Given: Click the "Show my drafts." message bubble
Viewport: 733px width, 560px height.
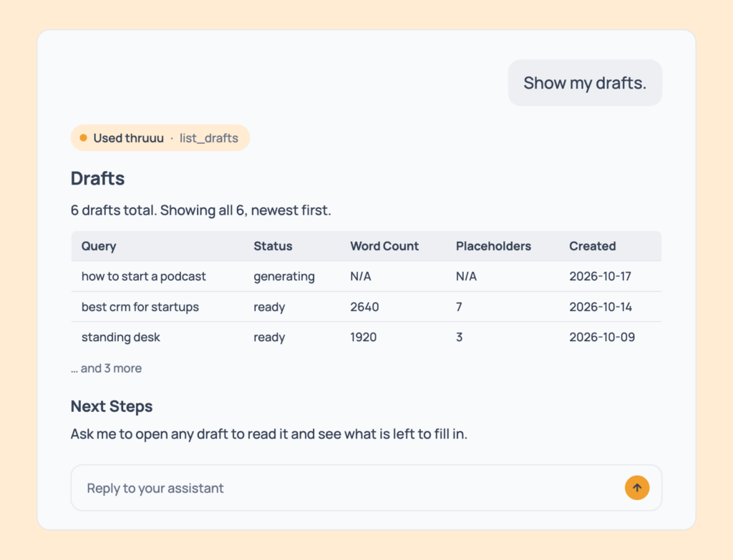Looking at the screenshot, I should [585, 83].
